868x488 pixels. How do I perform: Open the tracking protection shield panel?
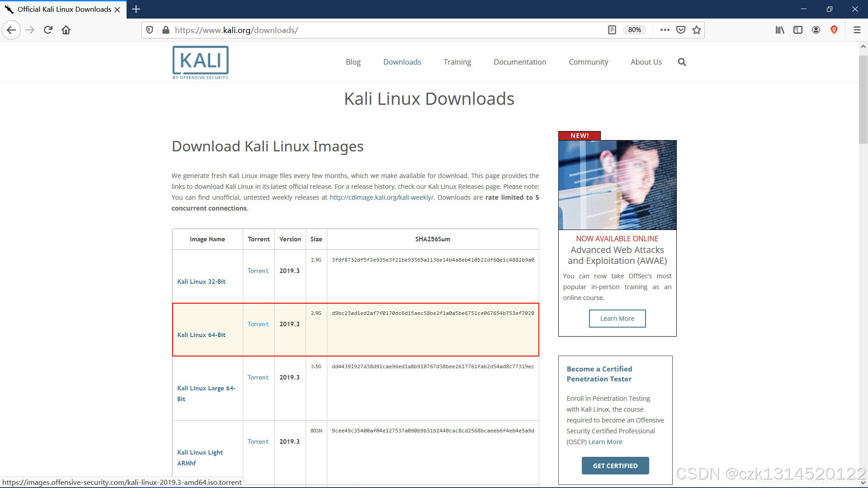150,30
